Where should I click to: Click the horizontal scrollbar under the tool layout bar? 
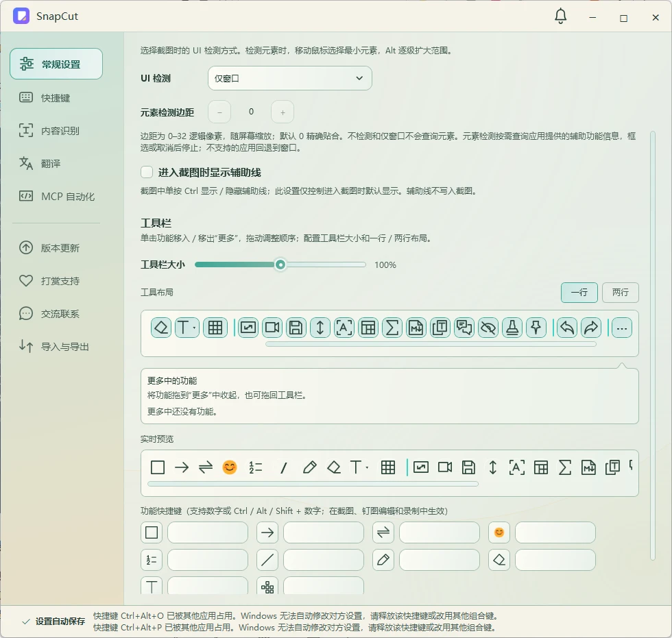(431, 344)
